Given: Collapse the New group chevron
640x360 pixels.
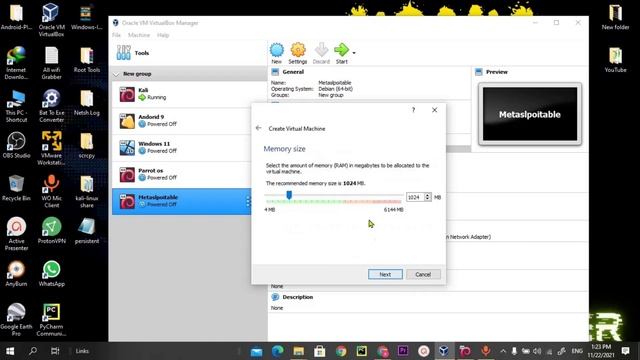Looking at the screenshot, I should [x=116, y=74].
